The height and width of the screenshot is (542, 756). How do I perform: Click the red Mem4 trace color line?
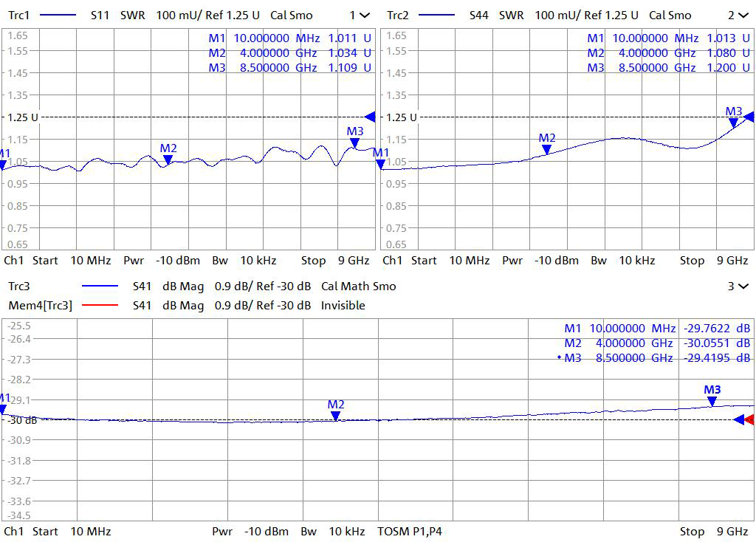coord(100,306)
